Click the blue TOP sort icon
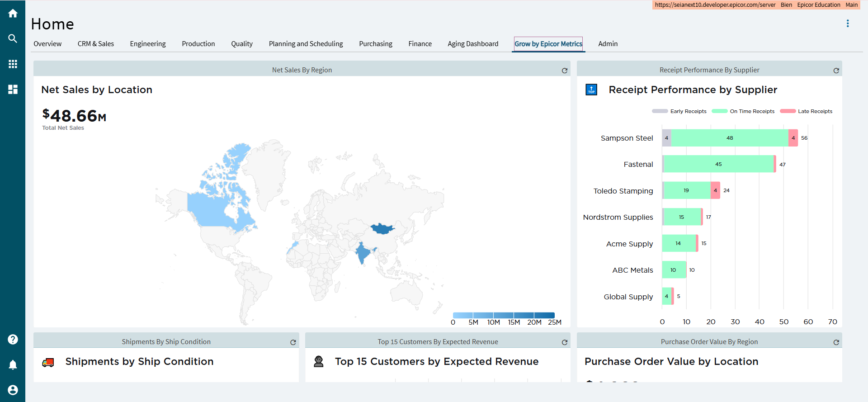This screenshot has height=402, width=868. [591, 90]
